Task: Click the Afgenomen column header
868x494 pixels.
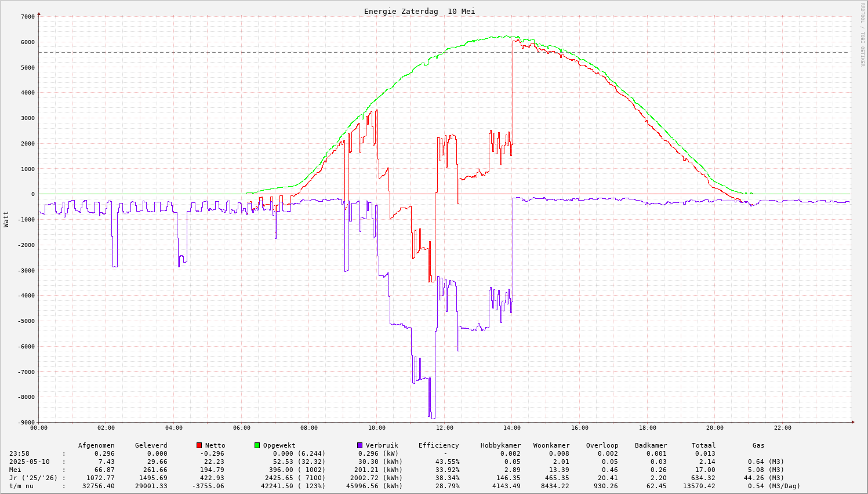Action: [x=96, y=445]
